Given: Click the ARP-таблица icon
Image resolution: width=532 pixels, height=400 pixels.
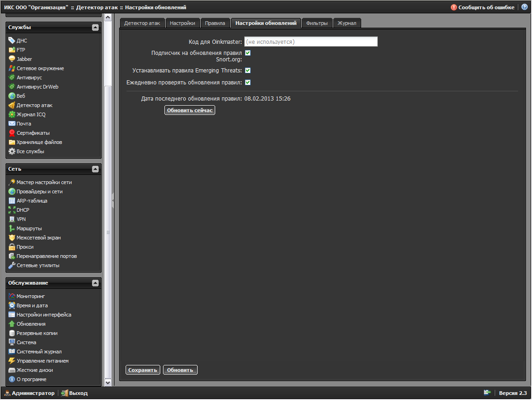Looking at the screenshot, I should 12,201.
